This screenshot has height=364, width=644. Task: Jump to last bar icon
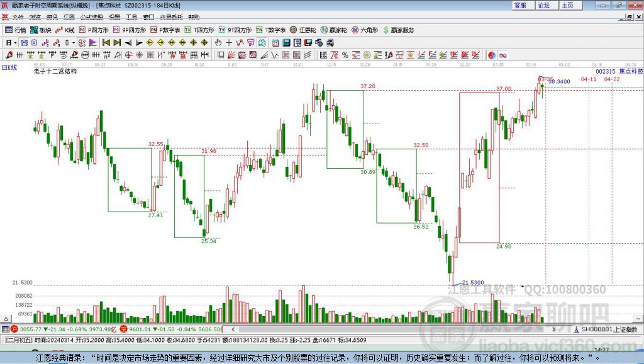coord(117,42)
